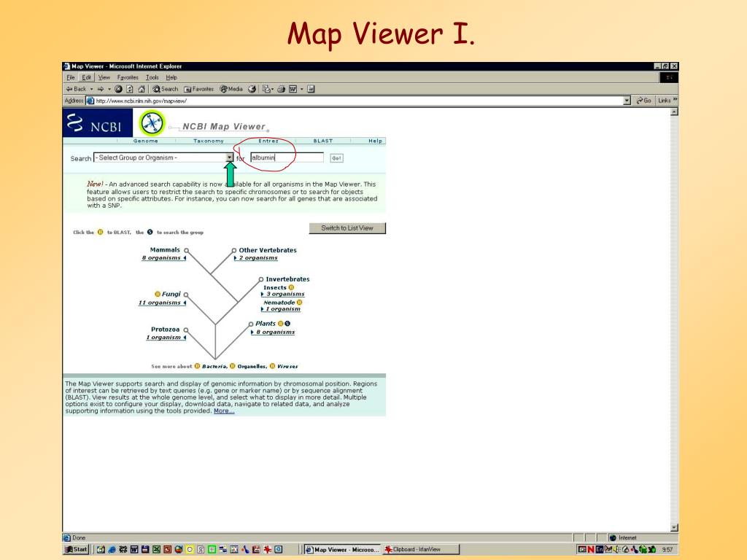Open the Viruses link
This screenshot has height=560, width=747.
click(x=287, y=366)
